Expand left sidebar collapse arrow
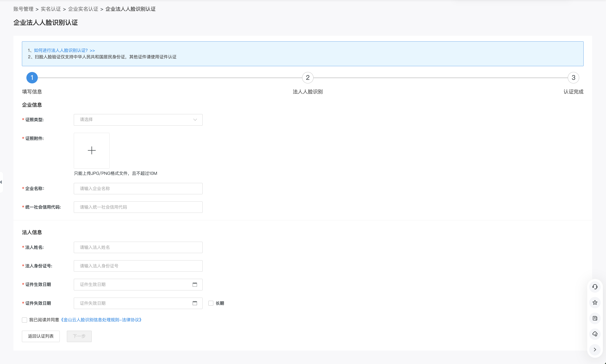Viewport: 606px width, 364px height. (x=1, y=182)
